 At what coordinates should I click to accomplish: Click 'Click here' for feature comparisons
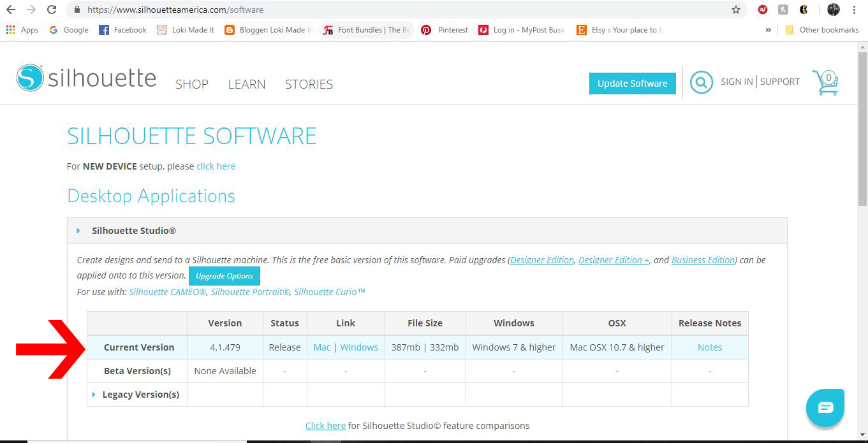click(325, 425)
